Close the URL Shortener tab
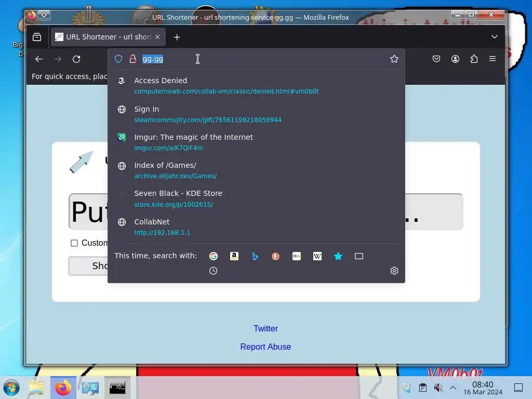 click(x=157, y=37)
